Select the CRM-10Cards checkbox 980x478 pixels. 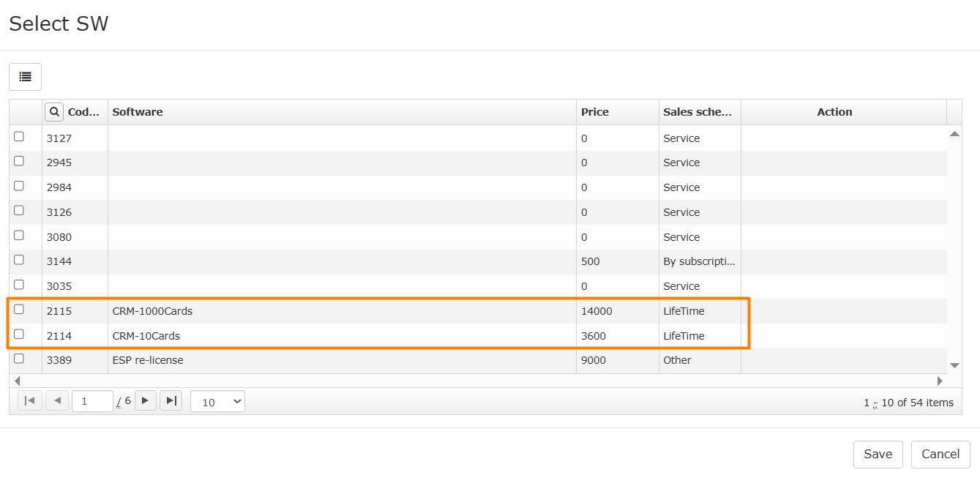point(19,335)
